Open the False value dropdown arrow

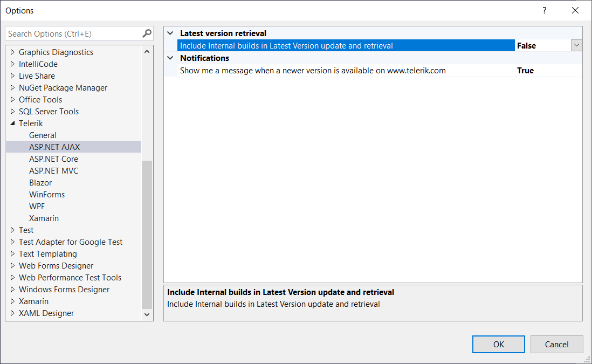click(x=576, y=46)
